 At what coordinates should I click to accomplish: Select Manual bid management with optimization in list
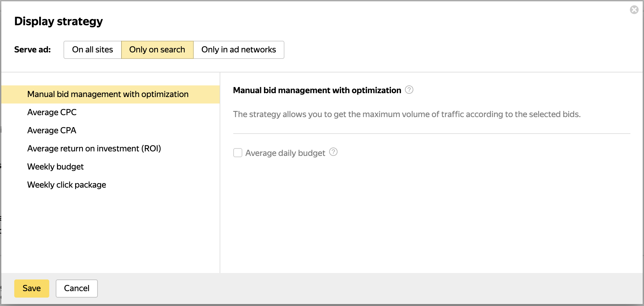coord(108,94)
